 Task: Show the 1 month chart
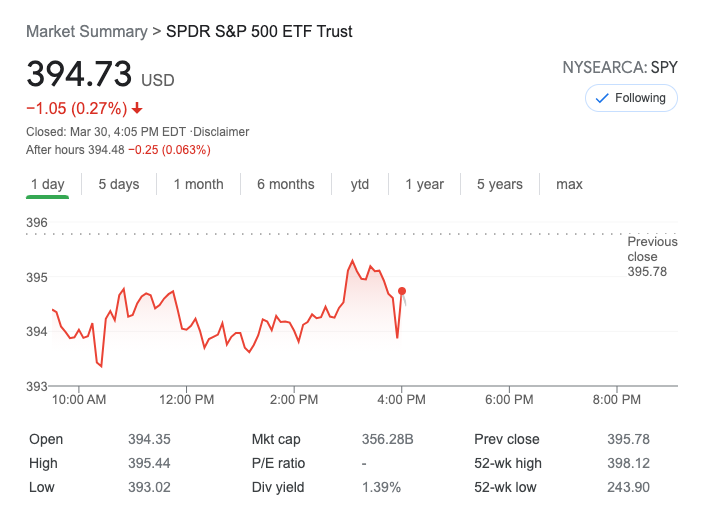click(198, 184)
